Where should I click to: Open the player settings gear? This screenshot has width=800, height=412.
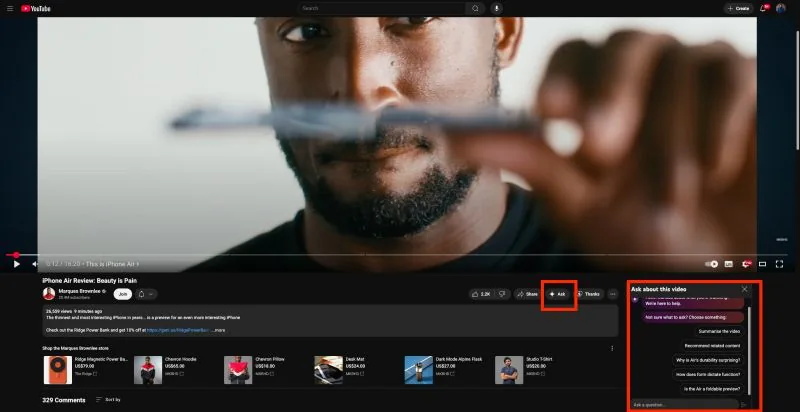(x=746, y=264)
